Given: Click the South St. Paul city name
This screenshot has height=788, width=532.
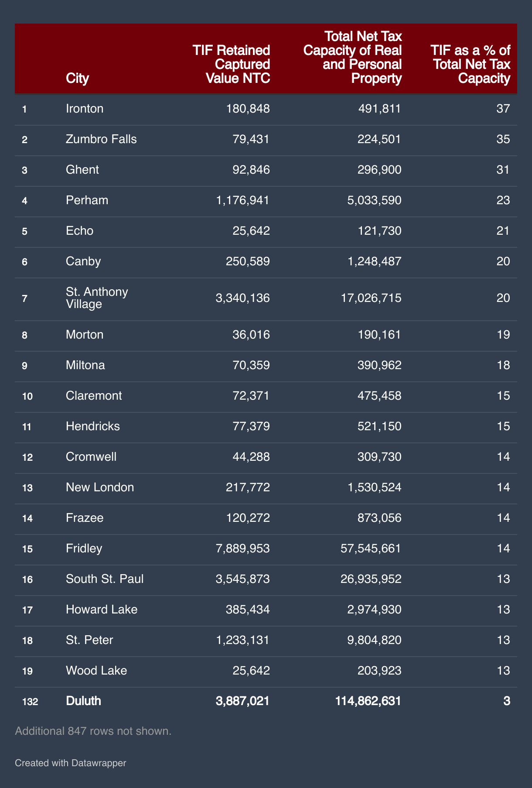Looking at the screenshot, I should pos(105,579).
